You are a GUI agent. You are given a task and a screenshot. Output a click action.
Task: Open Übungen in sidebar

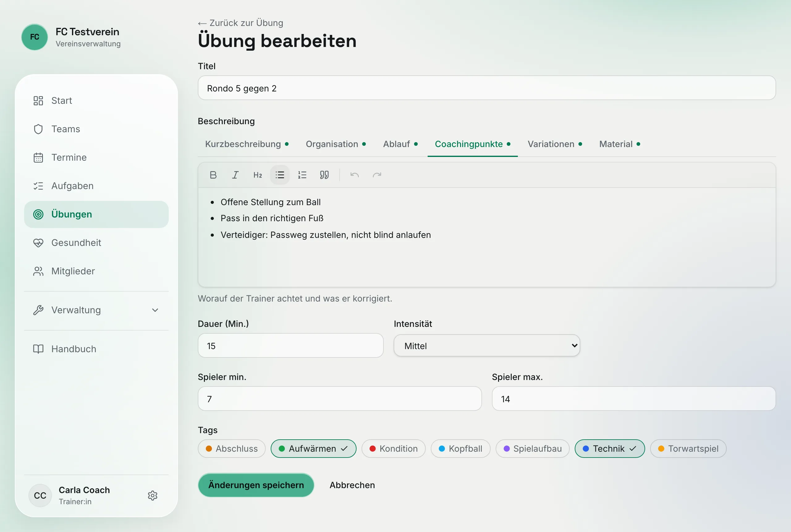[96, 214]
